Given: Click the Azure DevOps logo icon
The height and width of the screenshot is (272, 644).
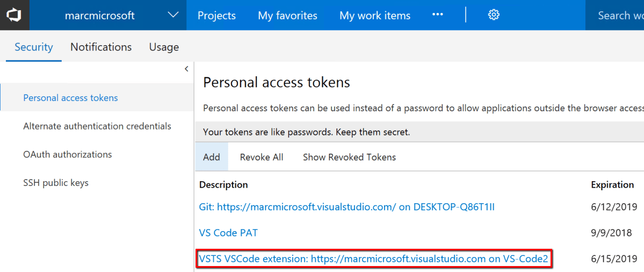Looking at the screenshot, I should [x=14, y=15].
